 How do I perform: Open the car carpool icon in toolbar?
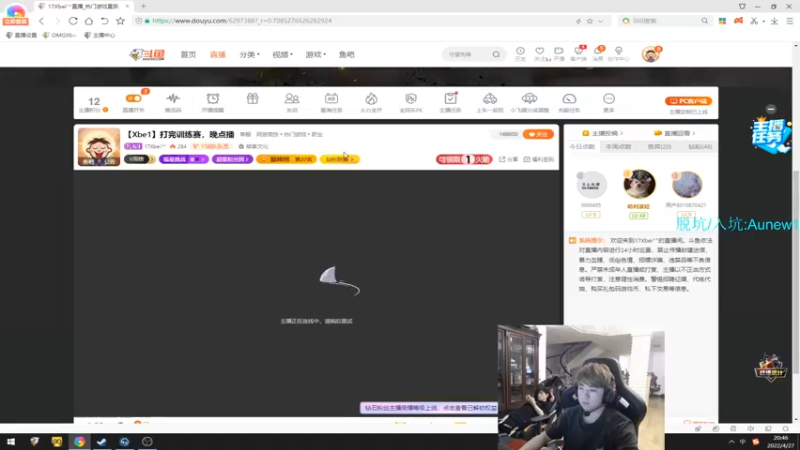490,98
